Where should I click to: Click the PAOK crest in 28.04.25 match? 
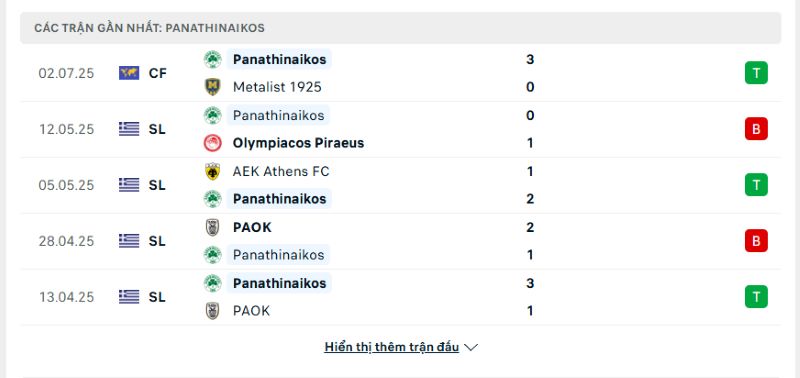coord(212,228)
